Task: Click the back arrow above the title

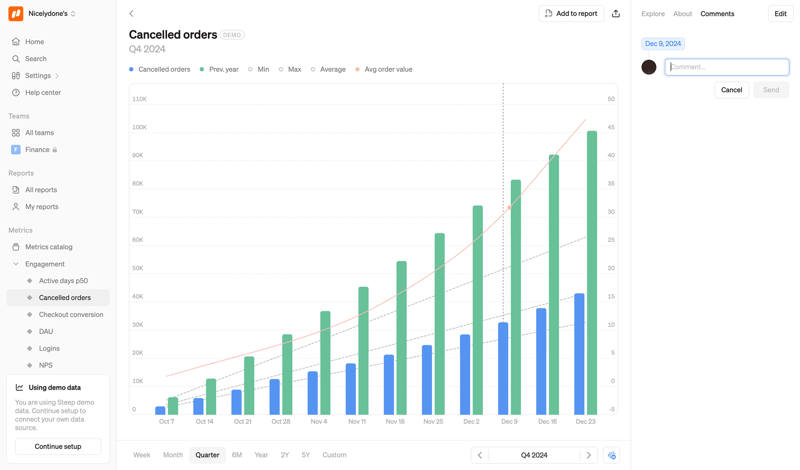Action: click(x=131, y=14)
